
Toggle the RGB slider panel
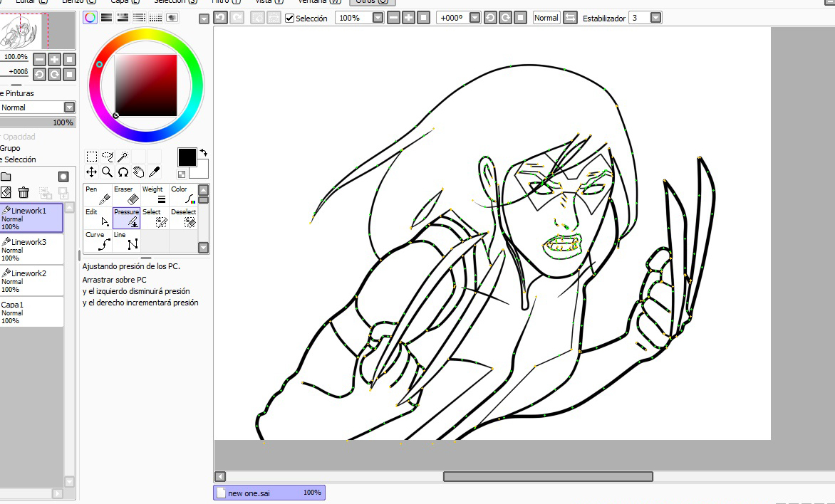tap(106, 18)
